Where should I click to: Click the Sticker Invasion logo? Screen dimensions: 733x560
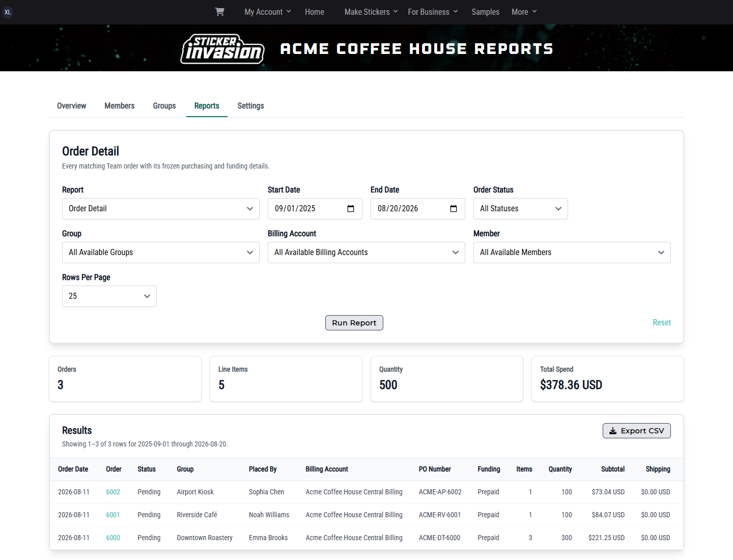(x=222, y=49)
